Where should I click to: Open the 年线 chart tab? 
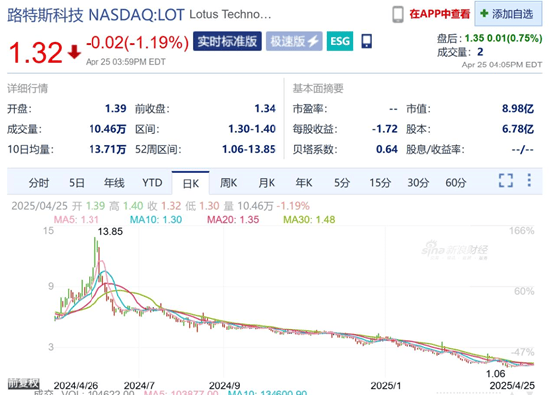[114, 183]
